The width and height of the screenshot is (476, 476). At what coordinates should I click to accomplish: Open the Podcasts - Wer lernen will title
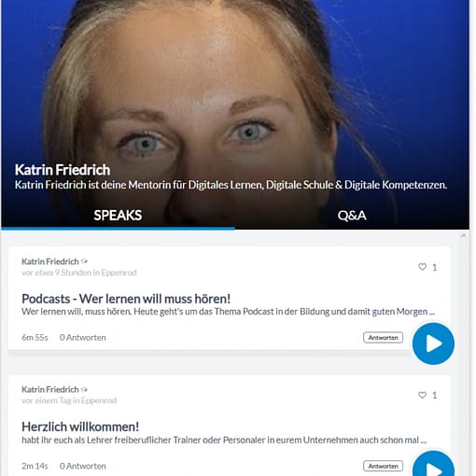pos(126,299)
